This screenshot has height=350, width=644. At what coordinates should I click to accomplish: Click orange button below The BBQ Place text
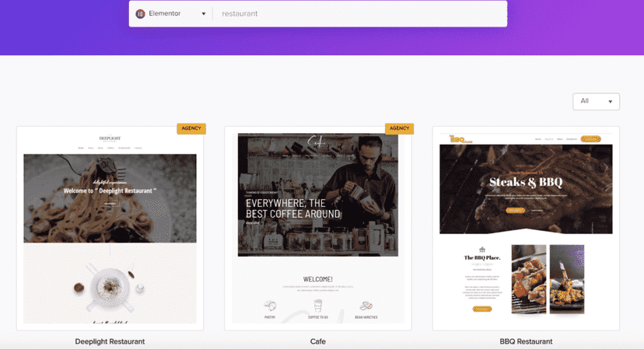click(481, 309)
